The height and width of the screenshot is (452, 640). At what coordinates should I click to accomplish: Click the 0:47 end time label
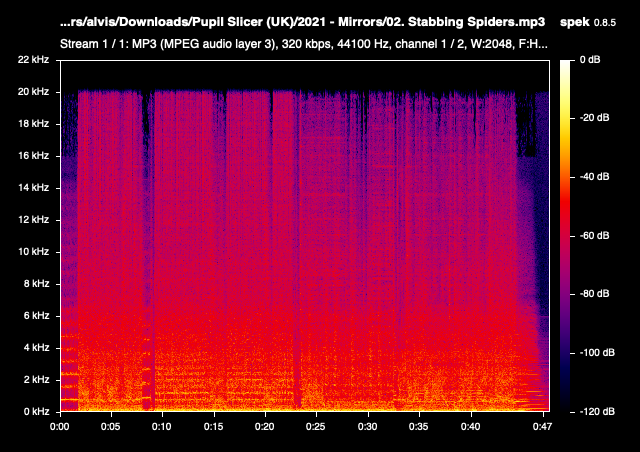(x=542, y=427)
